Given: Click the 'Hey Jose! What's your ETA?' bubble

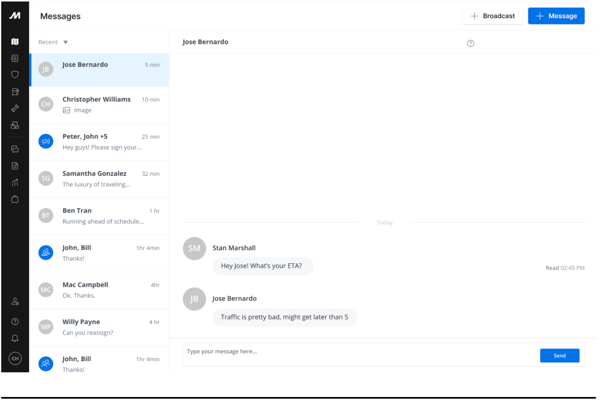Looking at the screenshot, I should 263,266.
